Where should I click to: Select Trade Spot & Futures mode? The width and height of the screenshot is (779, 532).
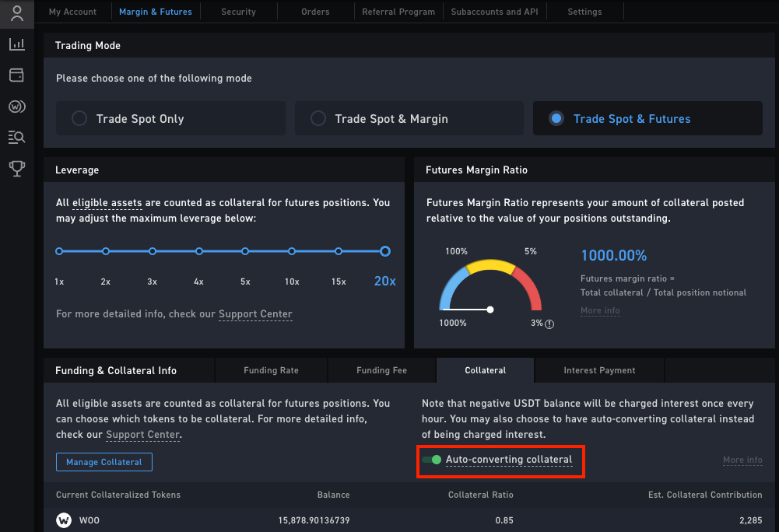(647, 118)
